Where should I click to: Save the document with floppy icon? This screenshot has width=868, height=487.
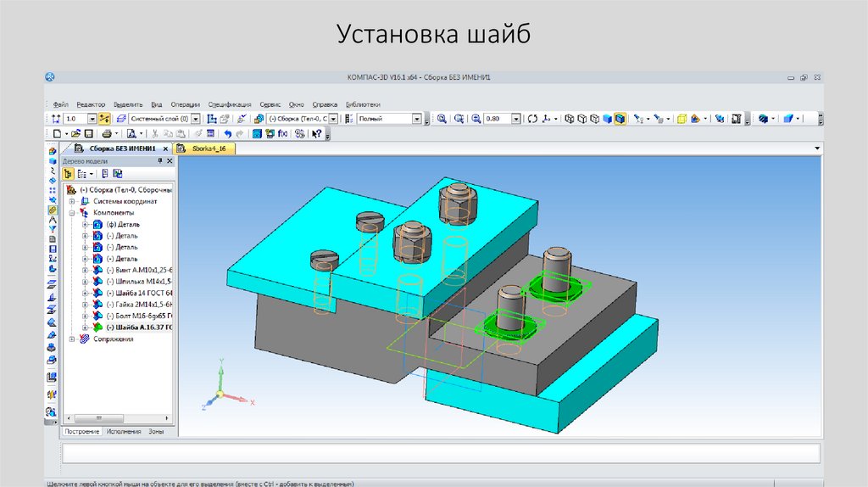point(88,133)
